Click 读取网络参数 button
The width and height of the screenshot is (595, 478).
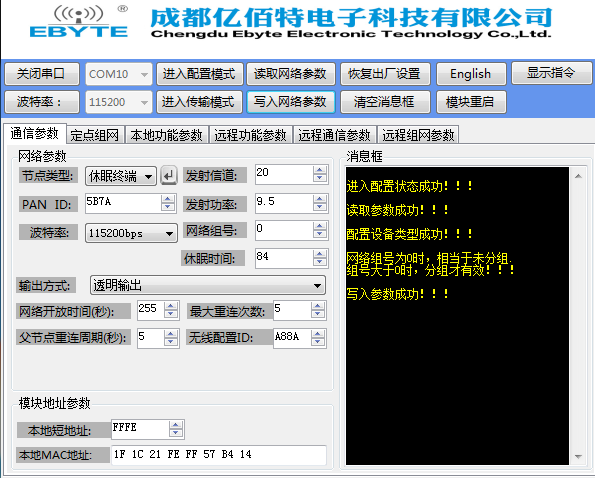pos(291,74)
